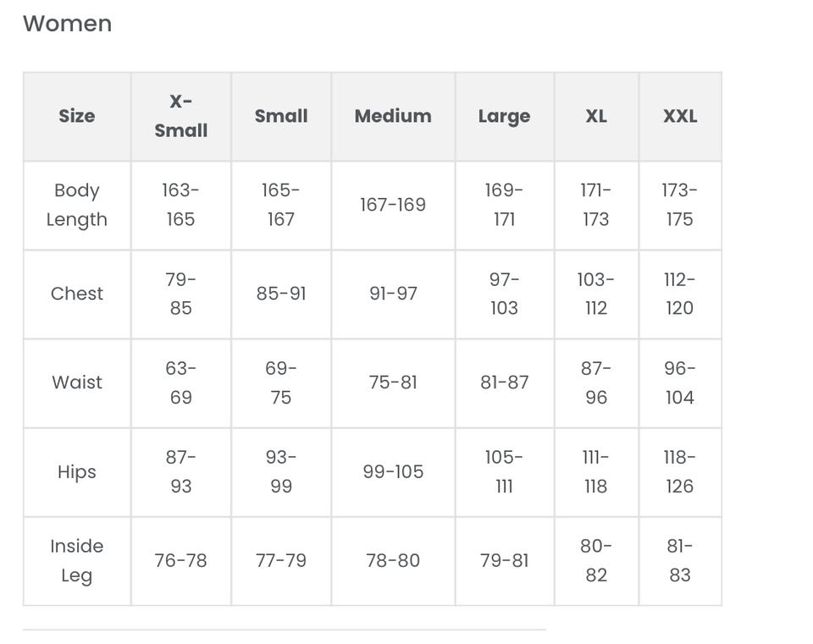Image resolution: width=813 pixels, height=644 pixels.
Task: Select the XXL column header
Action: (680, 116)
